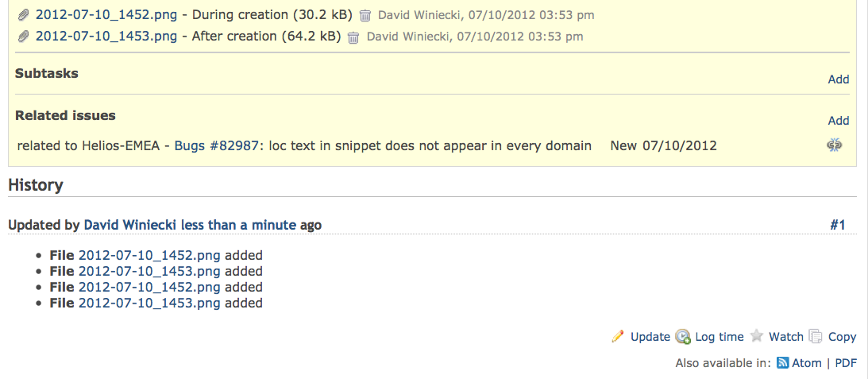Viewport: 868px width, 379px height.
Task: Open attachment 2012-07-10_1452.png in attachments list
Action: pos(106,15)
